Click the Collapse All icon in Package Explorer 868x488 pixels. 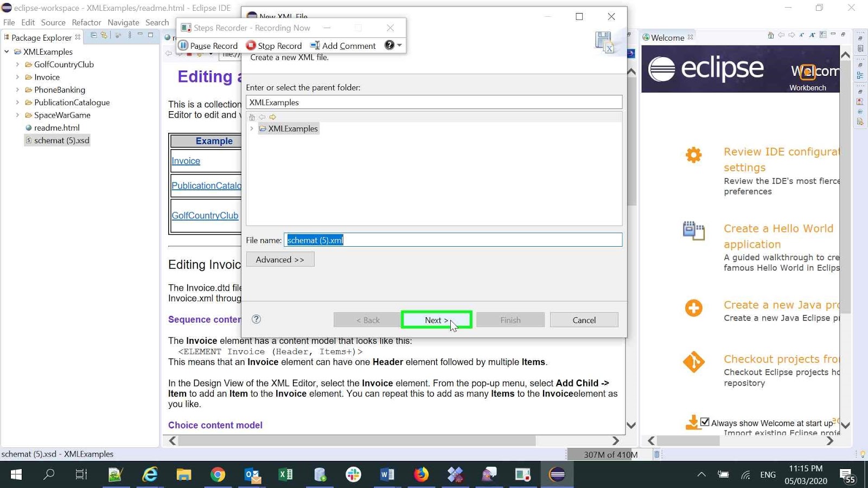pos(93,35)
